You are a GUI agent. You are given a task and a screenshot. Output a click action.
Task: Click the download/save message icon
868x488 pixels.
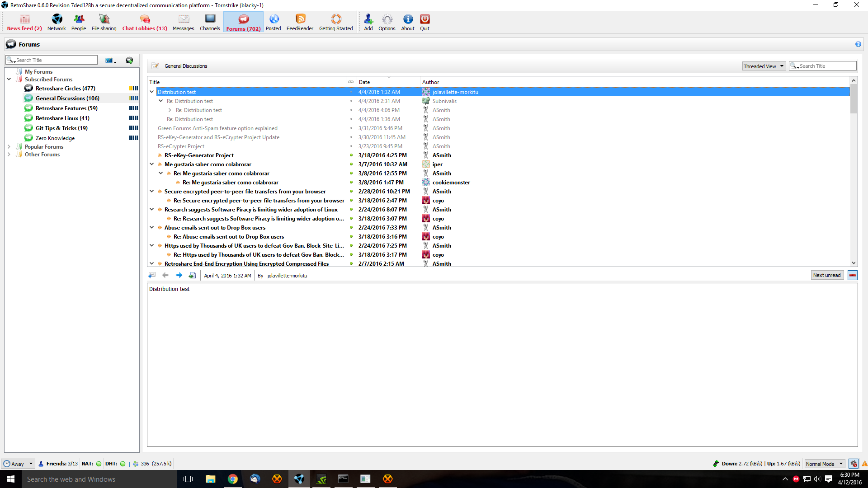click(x=192, y=275)
